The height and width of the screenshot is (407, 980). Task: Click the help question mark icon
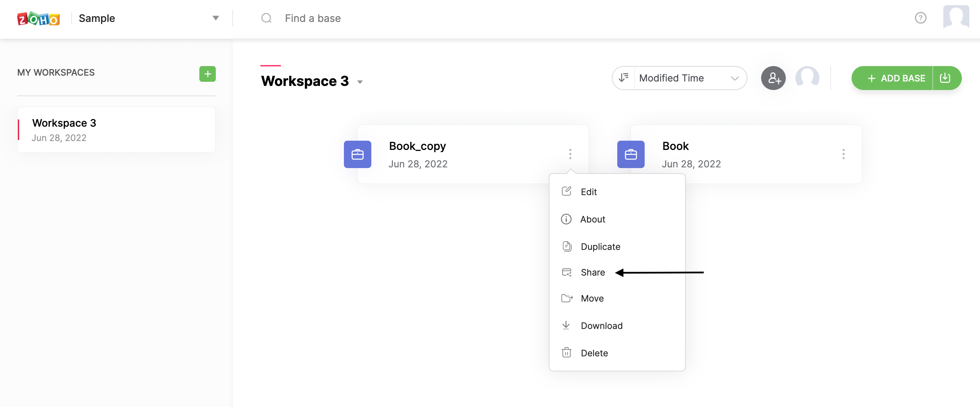click(x=920, y=18)
